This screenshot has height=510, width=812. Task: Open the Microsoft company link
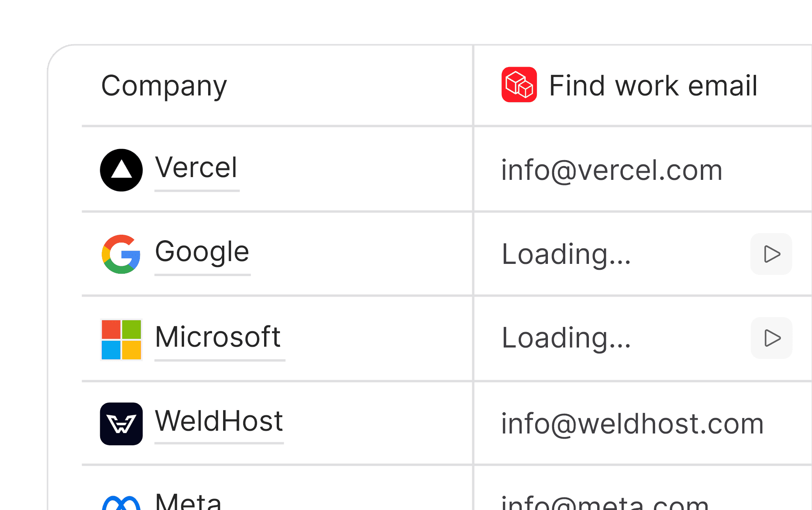point(218,337)
